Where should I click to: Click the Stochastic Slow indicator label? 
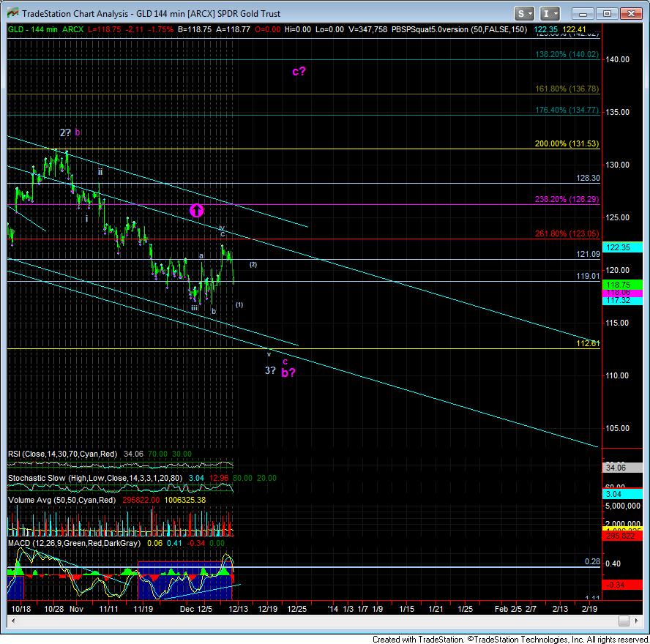tap(95, 478)
